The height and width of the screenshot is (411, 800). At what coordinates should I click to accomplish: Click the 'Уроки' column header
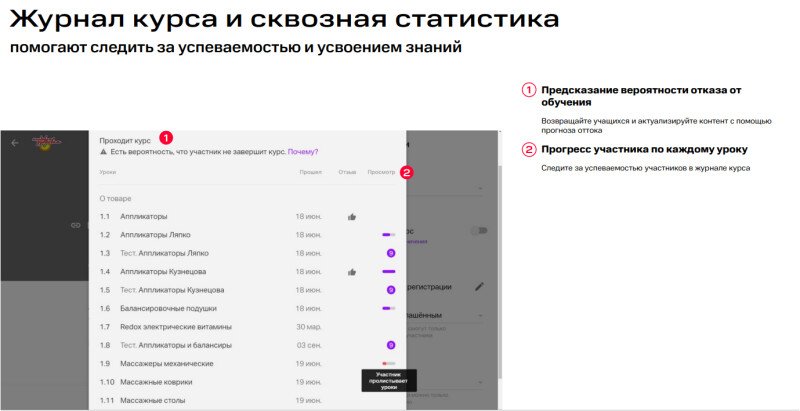108,172
